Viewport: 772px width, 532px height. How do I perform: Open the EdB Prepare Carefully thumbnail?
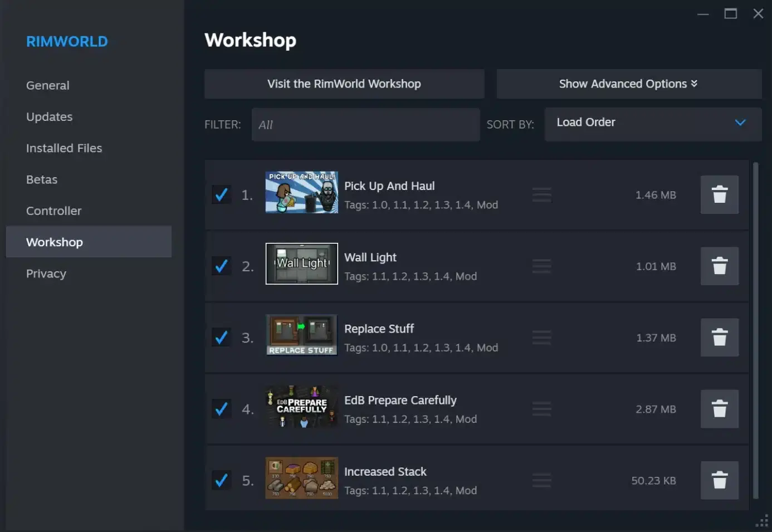point(301,406)
